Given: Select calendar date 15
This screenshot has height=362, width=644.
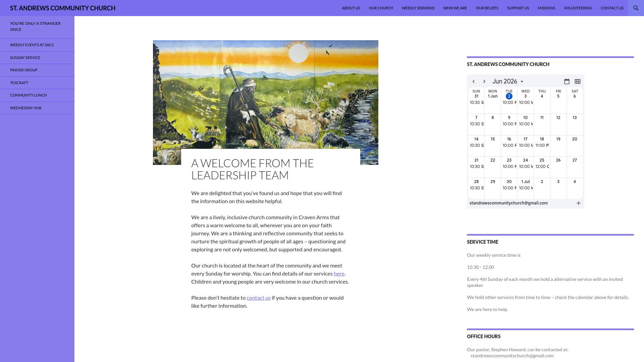Looking at the screenshot, I should (x=493, y=139).
